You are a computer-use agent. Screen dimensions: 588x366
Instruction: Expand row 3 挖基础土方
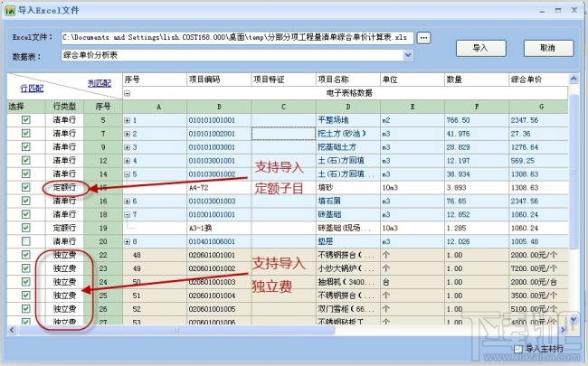(x=128, y=147)
